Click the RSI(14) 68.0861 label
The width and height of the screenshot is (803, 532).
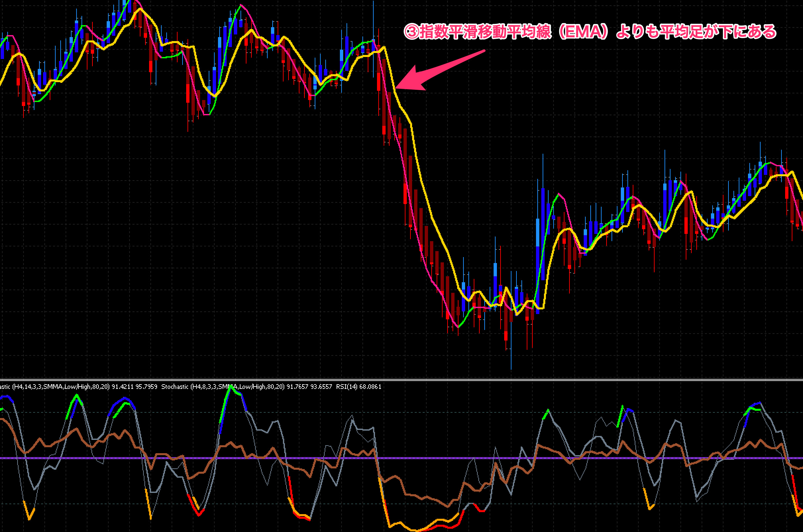coord(358,387)
